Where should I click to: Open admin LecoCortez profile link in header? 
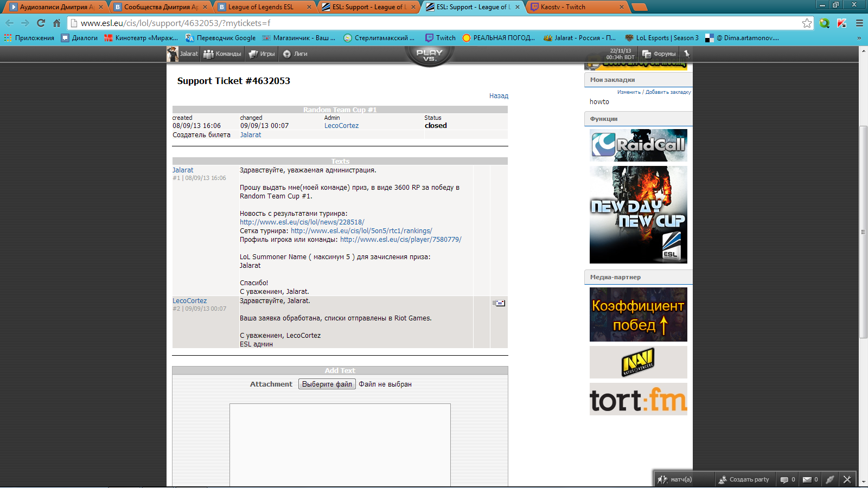click(341, 126)
